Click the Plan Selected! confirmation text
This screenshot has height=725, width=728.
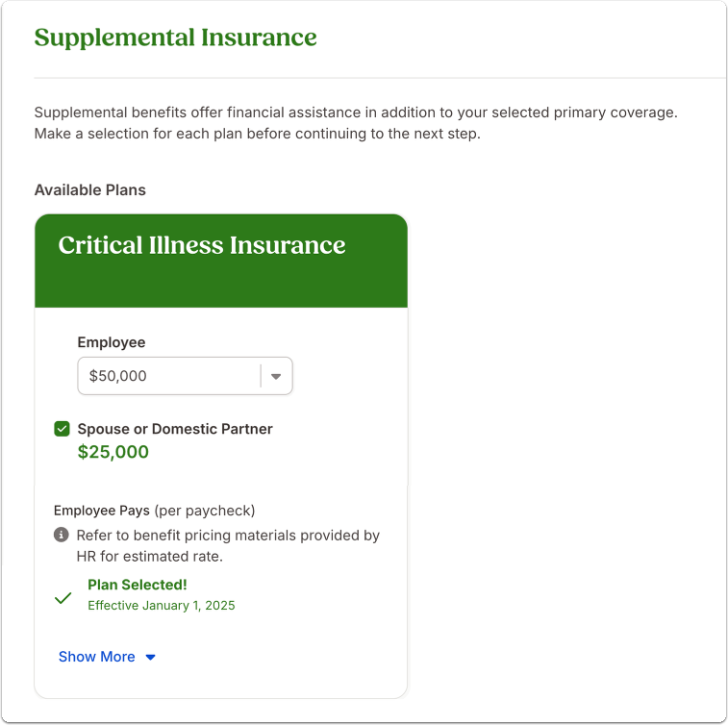[138, 585]
